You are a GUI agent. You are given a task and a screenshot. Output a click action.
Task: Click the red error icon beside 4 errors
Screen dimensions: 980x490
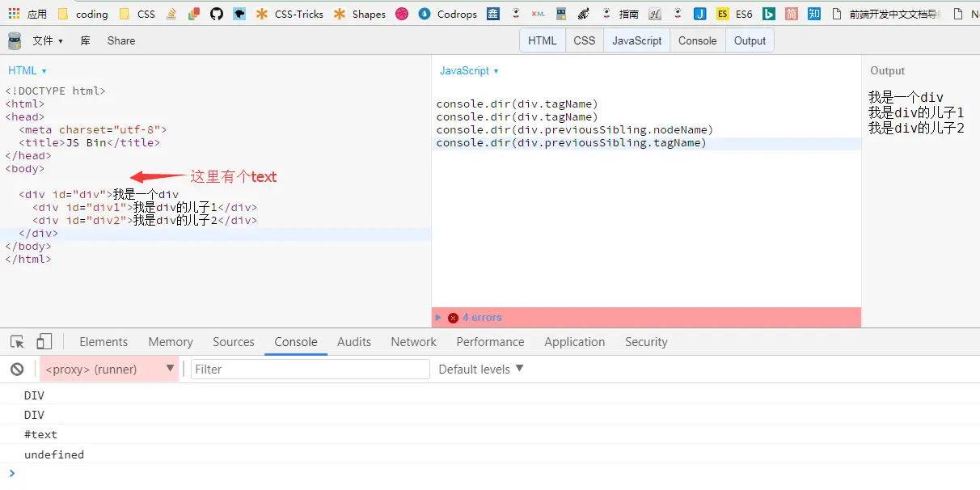(x=453, y=318)
